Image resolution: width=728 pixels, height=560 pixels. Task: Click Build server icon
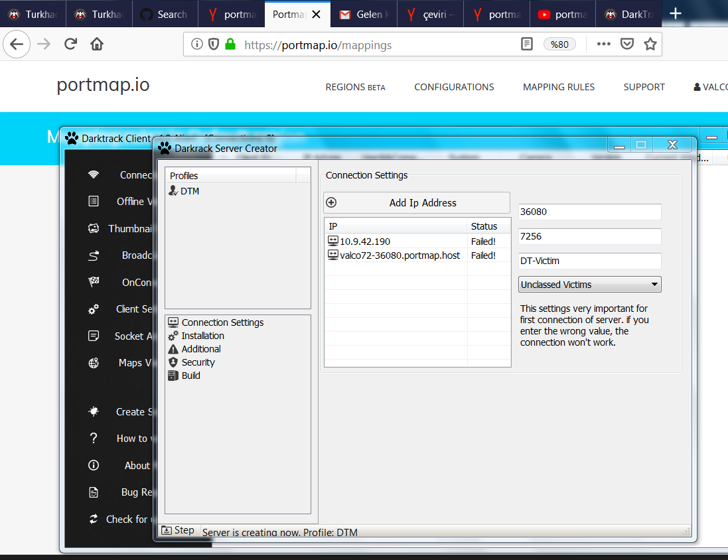[173, 376]
